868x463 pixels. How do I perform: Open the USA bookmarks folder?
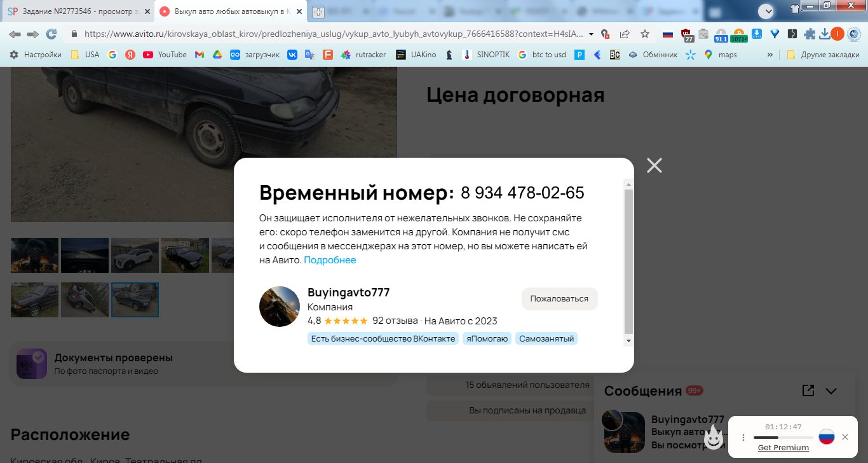pos(85,55)
